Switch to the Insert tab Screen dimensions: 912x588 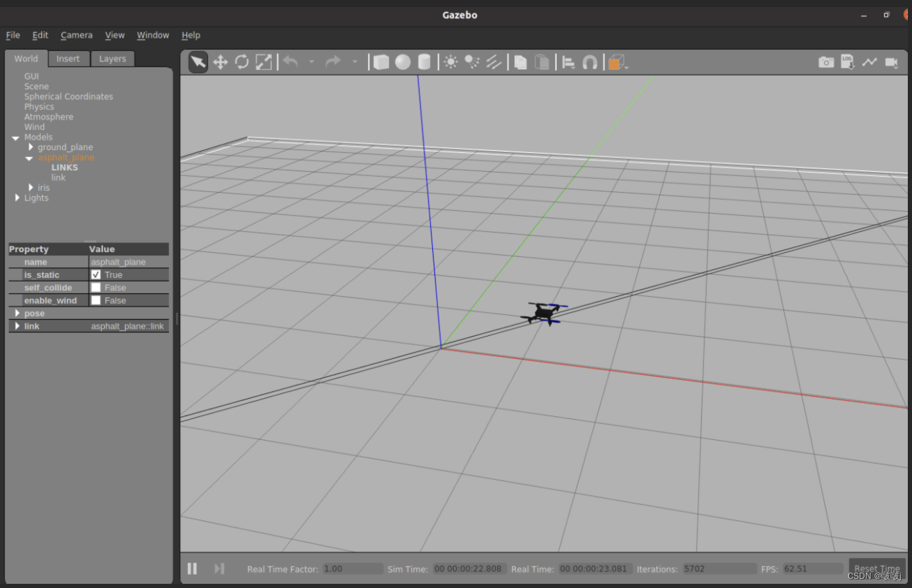(68, 59)
